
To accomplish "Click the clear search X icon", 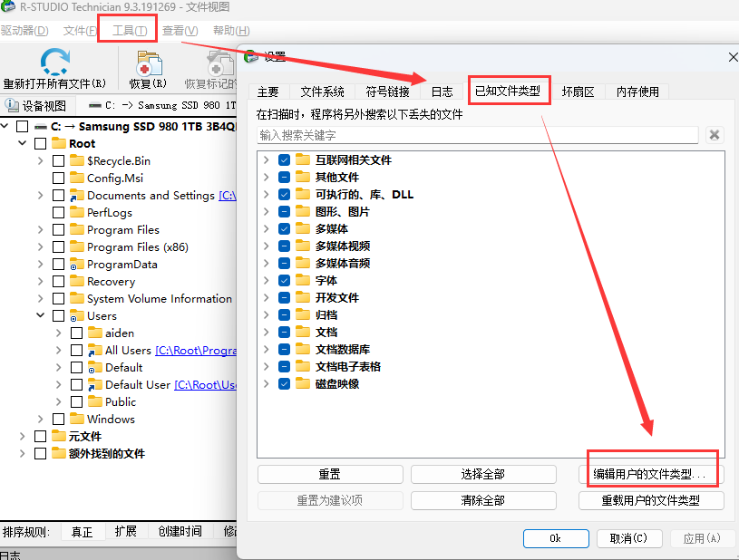I will (x=715, y=135).
